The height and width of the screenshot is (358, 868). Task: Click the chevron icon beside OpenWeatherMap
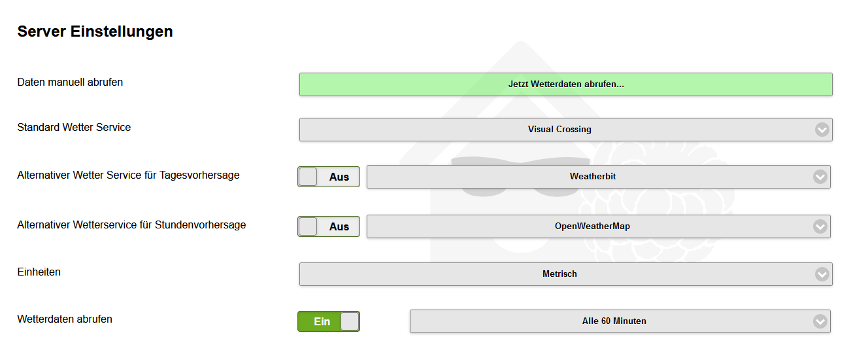point(820,226)
